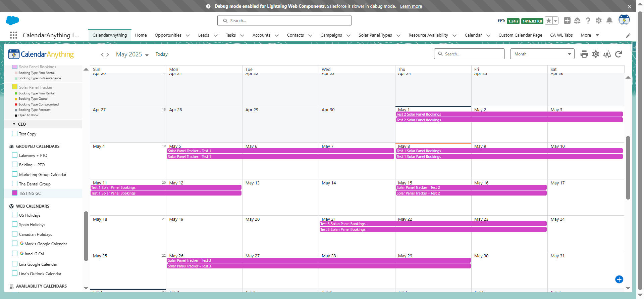Open the Custom Calendar Page tab
This screenshot has width=644, height=299.
tap(520, 35)
